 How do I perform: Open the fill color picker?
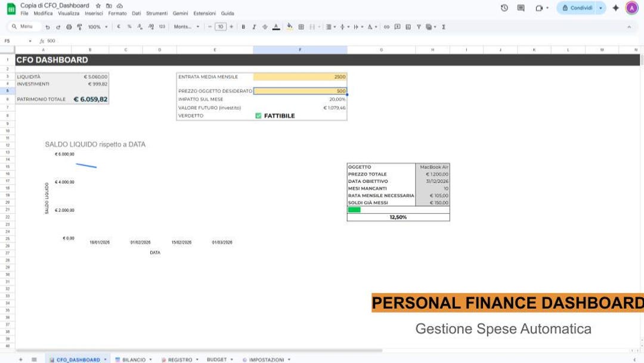pyautogui.click(x=290, y=27)
